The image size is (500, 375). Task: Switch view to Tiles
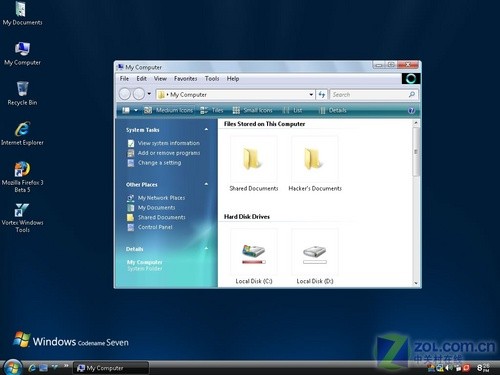[212, 110]
